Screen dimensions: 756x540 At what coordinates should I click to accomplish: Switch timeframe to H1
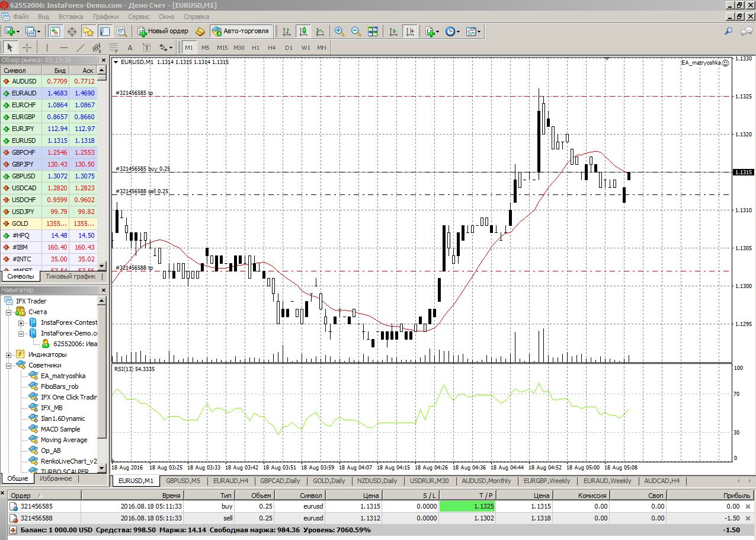pyautogui.click(x=255, y=47)
